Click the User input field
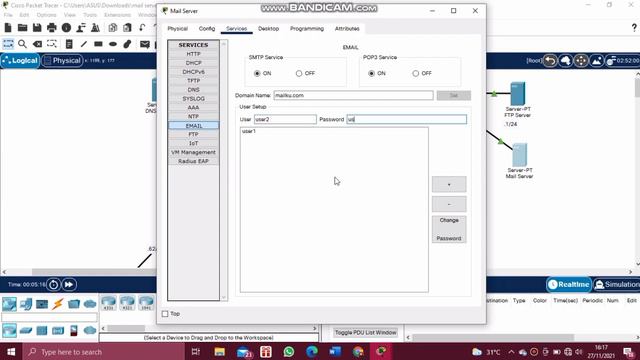The image size is (640, 360). [285, 120]
